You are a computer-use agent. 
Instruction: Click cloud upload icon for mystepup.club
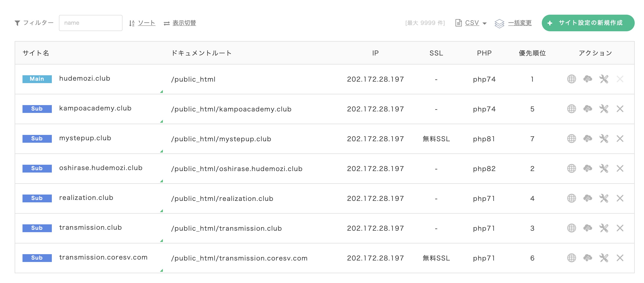[x=588, y=139]
